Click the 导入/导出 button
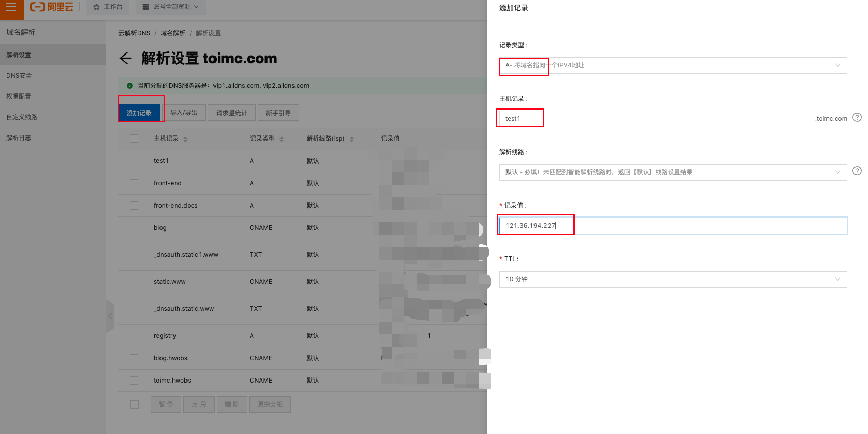 [x=184, y=113]
